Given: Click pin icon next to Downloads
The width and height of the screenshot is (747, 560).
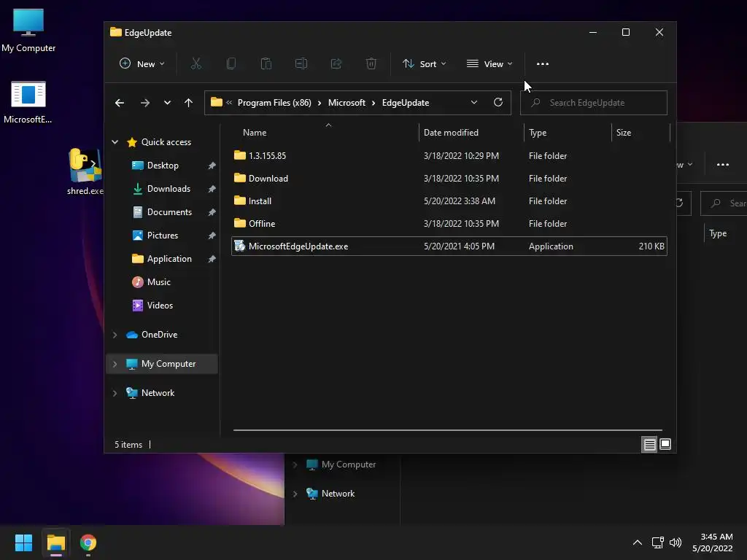Looking at the screenshot, I should (212, 189).
